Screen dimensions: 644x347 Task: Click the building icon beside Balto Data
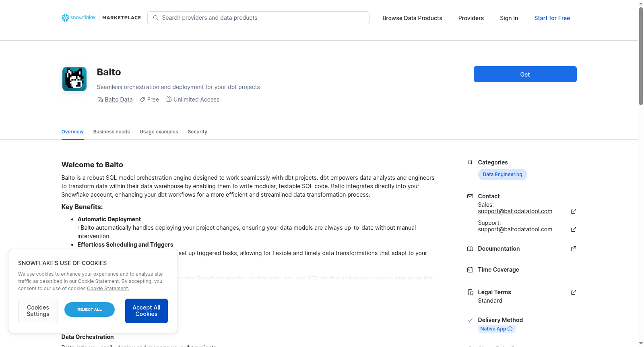(x=100, y=100)
